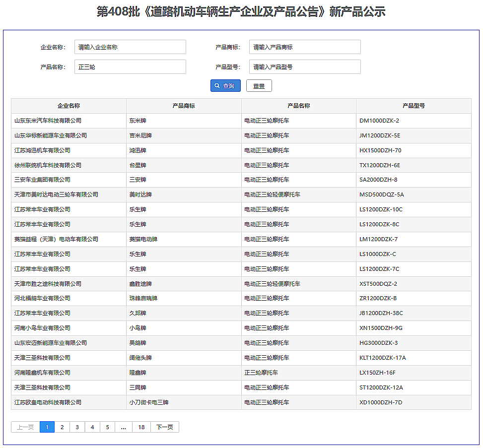Click the search magnifier icon on 查询 button
The image size is (483, 448).
[x=217, y=86]
